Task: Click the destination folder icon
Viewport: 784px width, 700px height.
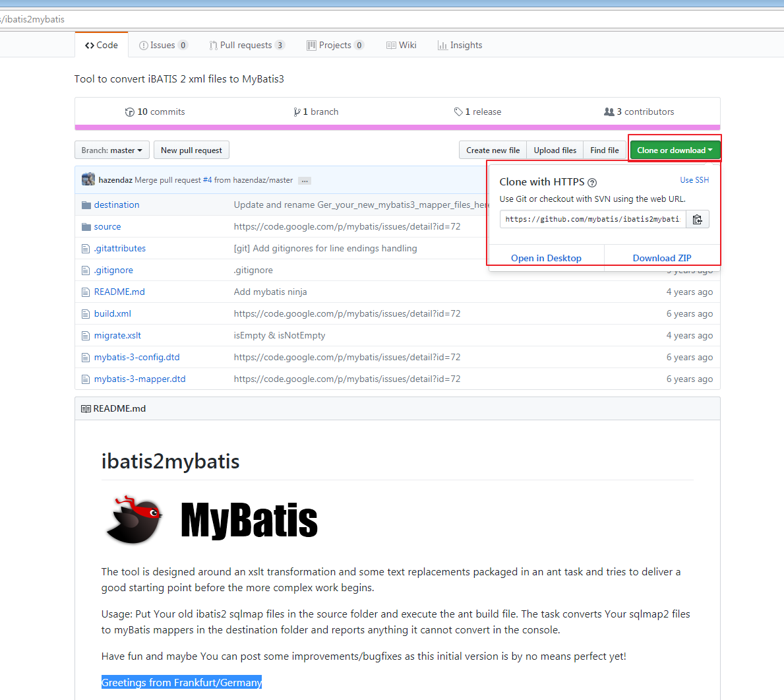Action: click(x=86, y=205)
